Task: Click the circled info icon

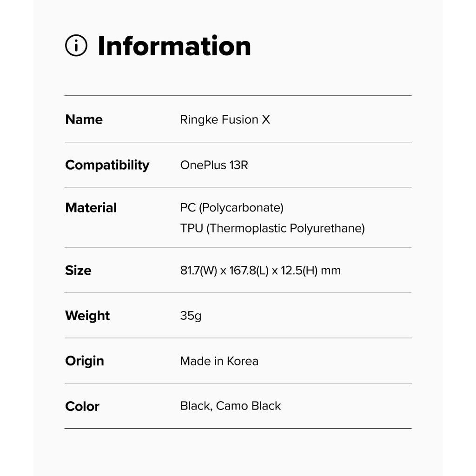Action: 76,46
